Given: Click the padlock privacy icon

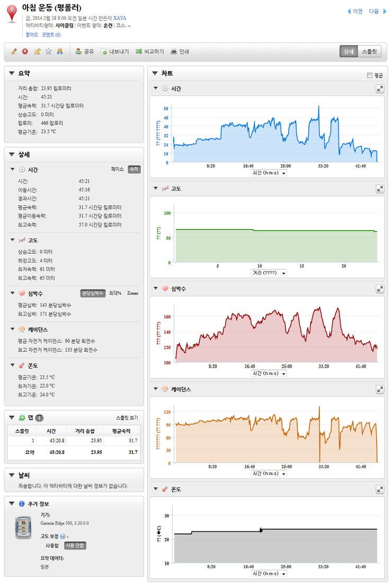Looking at the screenshot, I should pos(37,51).
